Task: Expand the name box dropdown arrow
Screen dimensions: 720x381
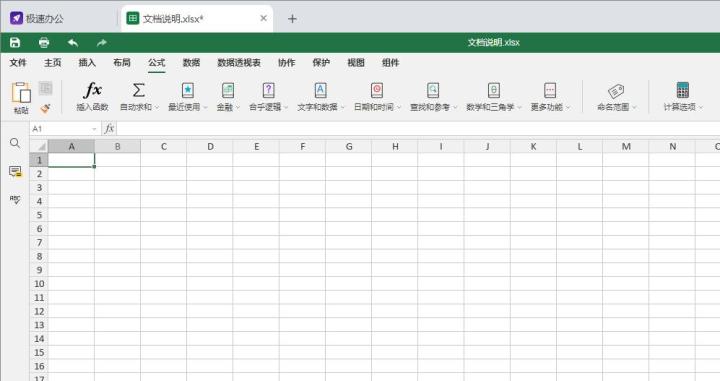Action: (x=94, y=129)
